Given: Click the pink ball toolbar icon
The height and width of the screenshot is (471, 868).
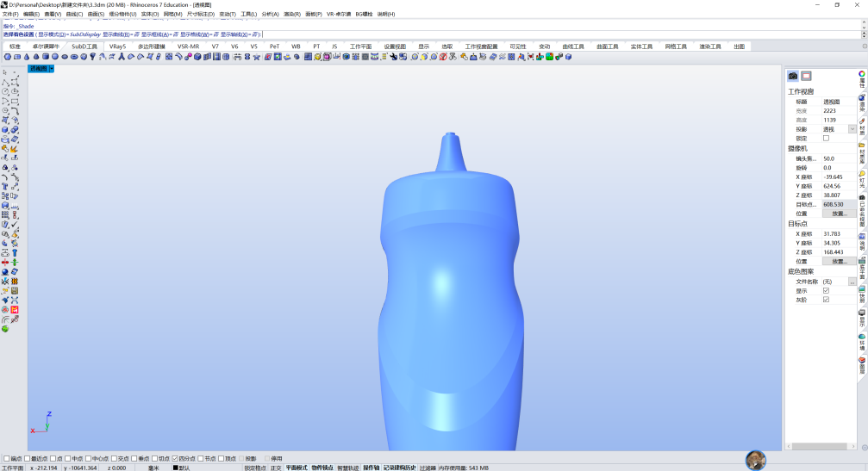Looking at the screenshot, I should (x=188, y=57).
